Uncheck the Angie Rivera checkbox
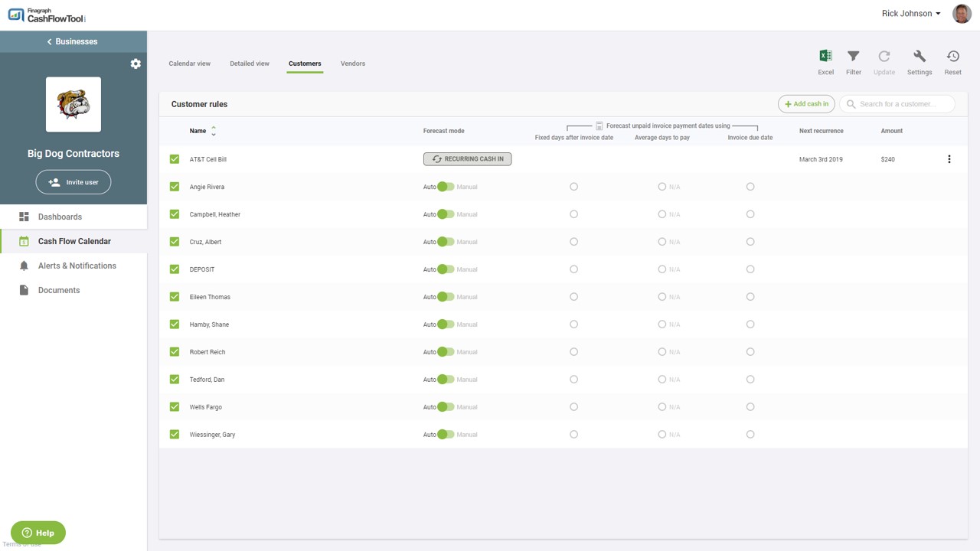The image size is (980, 551). coord(175,187)
